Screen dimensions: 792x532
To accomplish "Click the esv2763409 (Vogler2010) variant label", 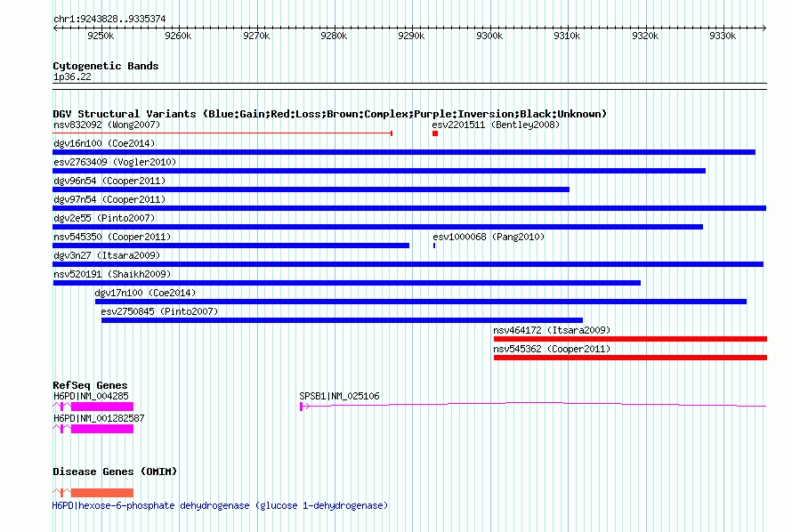I will click(x=115, y=162).
